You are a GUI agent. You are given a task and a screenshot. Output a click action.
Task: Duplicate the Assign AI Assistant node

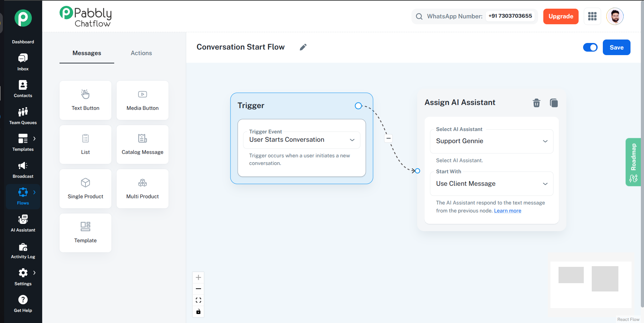554,103
